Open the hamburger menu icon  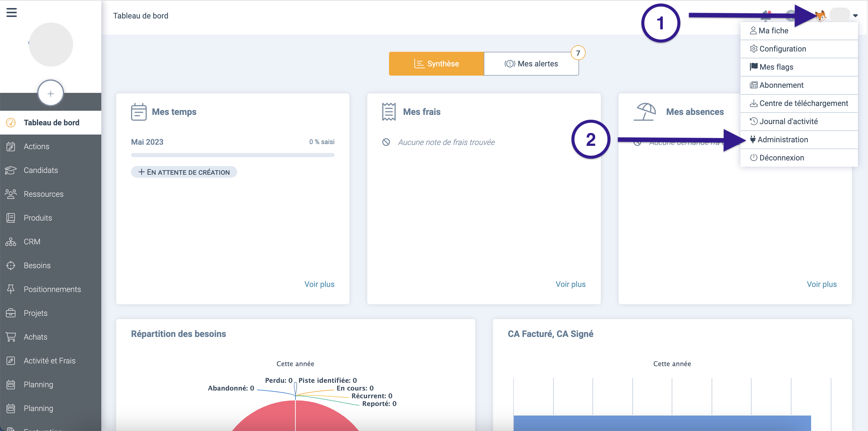[11, 13]
